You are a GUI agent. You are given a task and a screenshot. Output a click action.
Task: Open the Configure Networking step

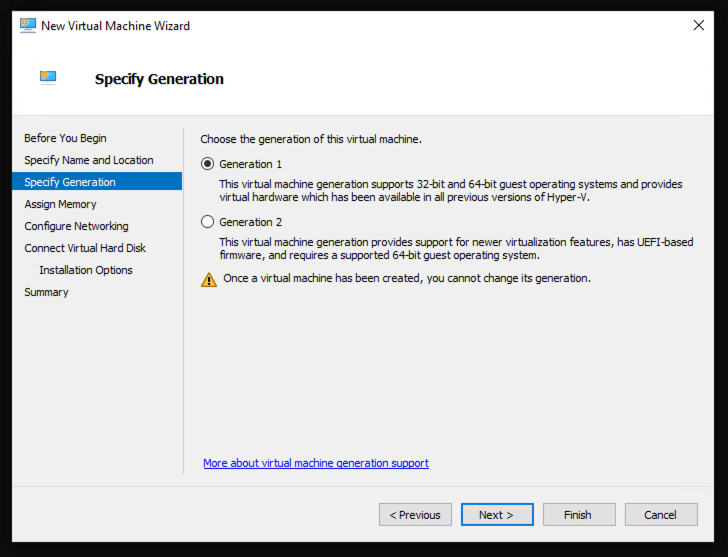pyautogui.click(x=76, y=226)
